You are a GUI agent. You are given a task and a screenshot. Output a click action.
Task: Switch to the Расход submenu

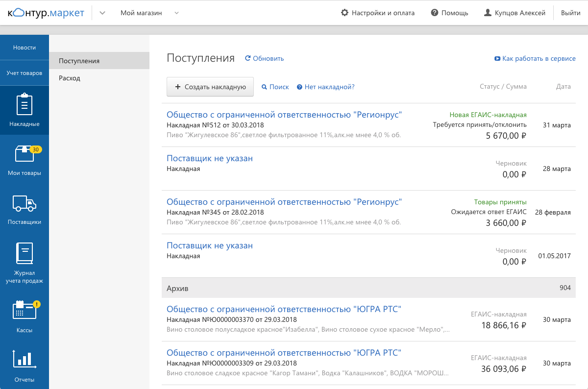tap(99, 78)
